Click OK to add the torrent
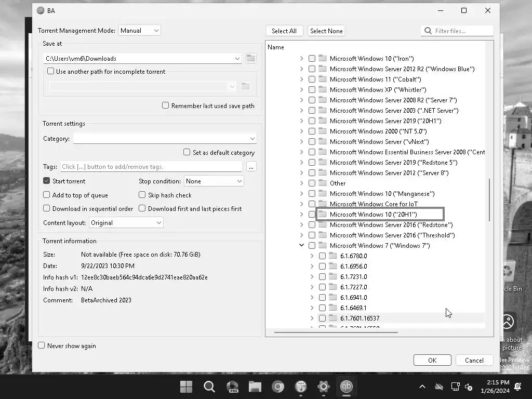532x399 pixels. point(432,361)
